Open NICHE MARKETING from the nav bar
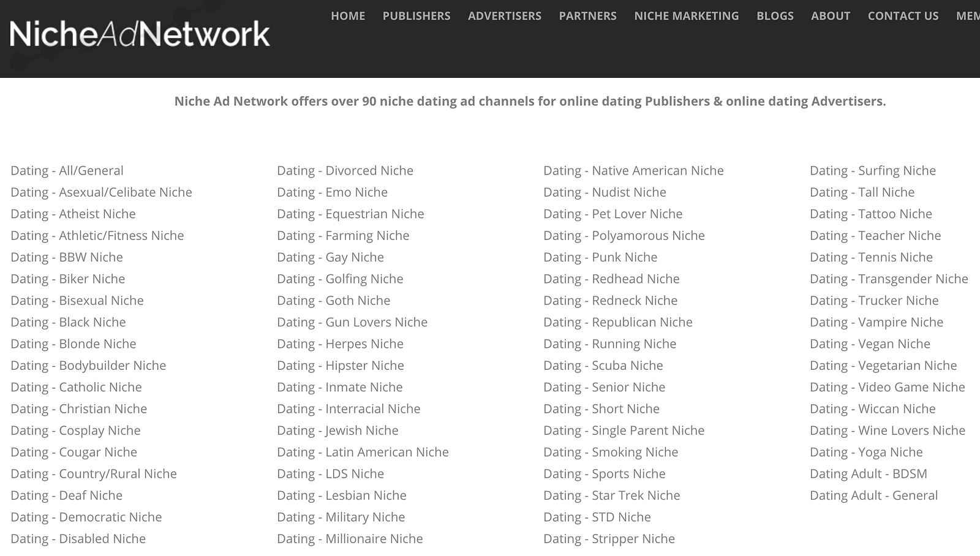The image size is (980, 556). [687, 16]
